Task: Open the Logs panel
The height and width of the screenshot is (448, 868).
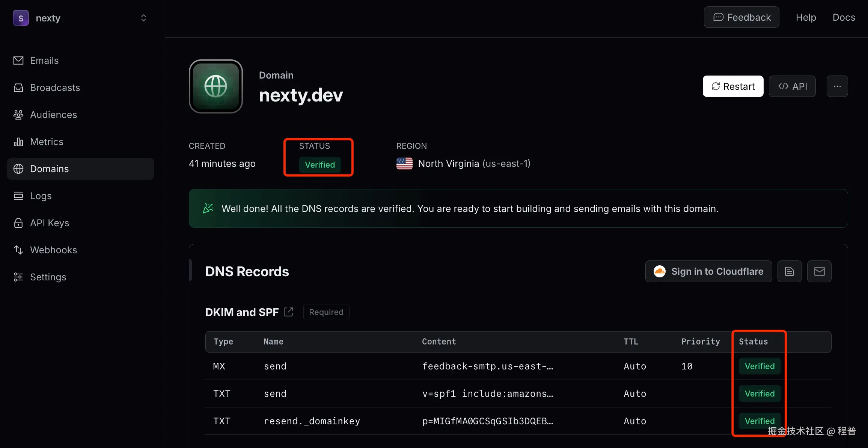Action: pyautogui.click(x=41, y=195)
